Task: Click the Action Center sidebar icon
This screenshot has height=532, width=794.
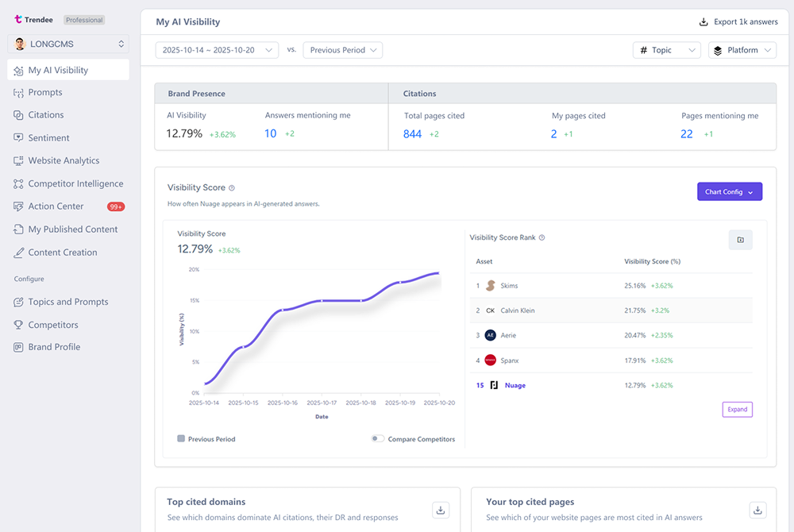Action: tap(18, 206)
